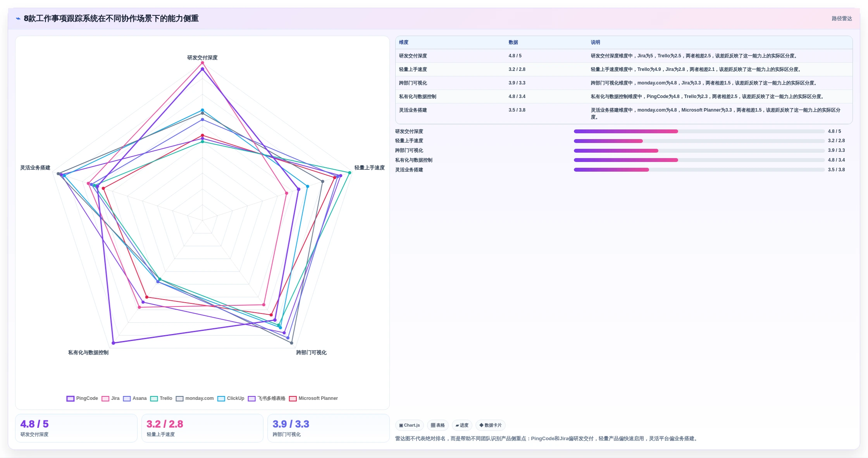
Task: Click the 跨部门可视化 progress bar
Action: coord(699,150)
